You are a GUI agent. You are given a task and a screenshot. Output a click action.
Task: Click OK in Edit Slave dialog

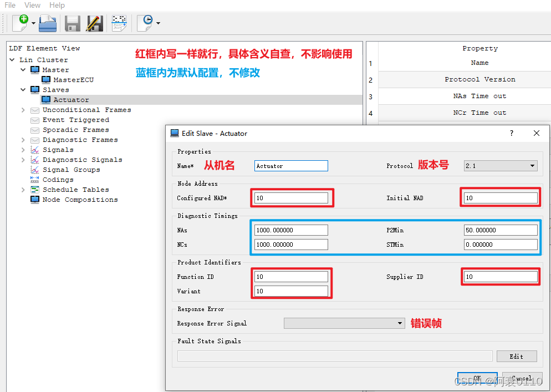(x=477, y=378)
